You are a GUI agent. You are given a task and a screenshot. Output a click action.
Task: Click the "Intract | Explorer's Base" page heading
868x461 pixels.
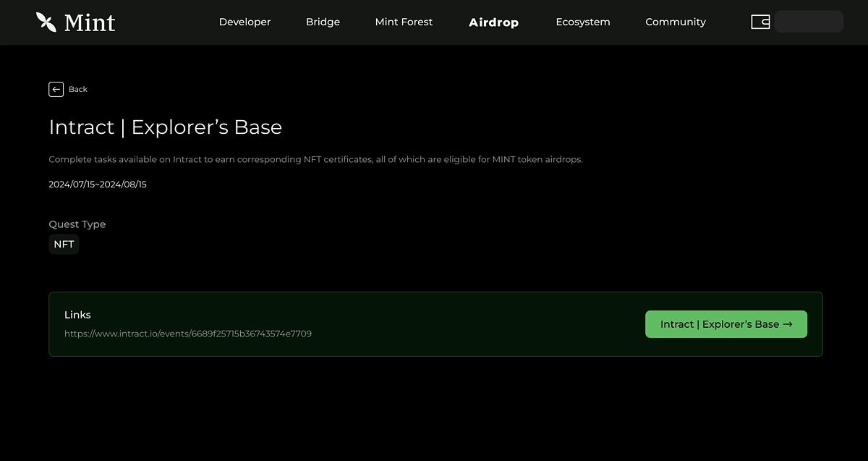166,127
